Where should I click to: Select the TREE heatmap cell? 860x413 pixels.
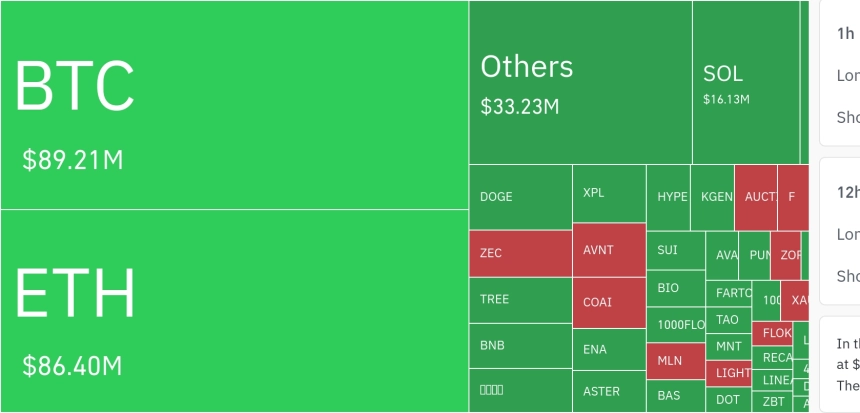[x=520, y=299]
